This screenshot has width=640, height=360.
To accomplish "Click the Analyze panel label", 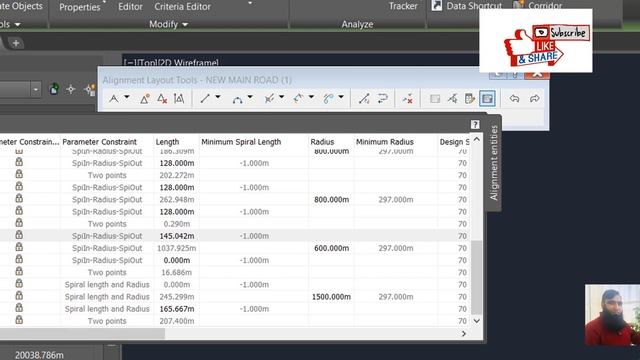I will tap(357, 24).
